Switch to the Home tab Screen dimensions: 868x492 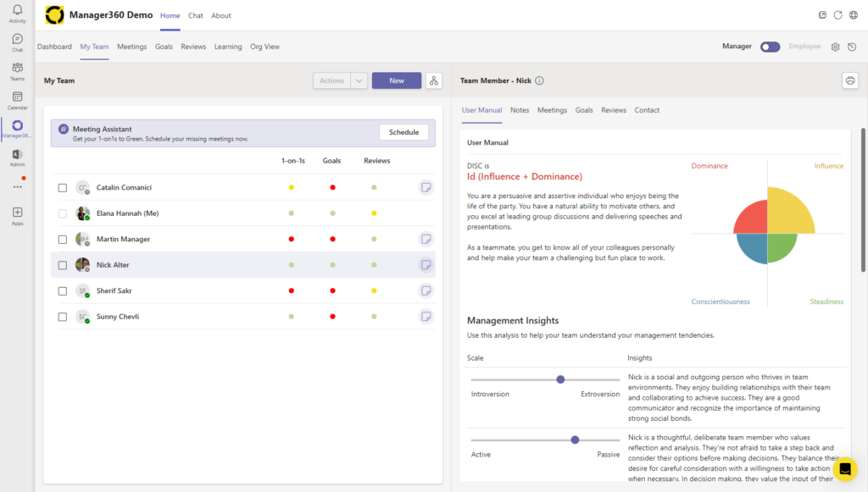[x=170, y=15]
